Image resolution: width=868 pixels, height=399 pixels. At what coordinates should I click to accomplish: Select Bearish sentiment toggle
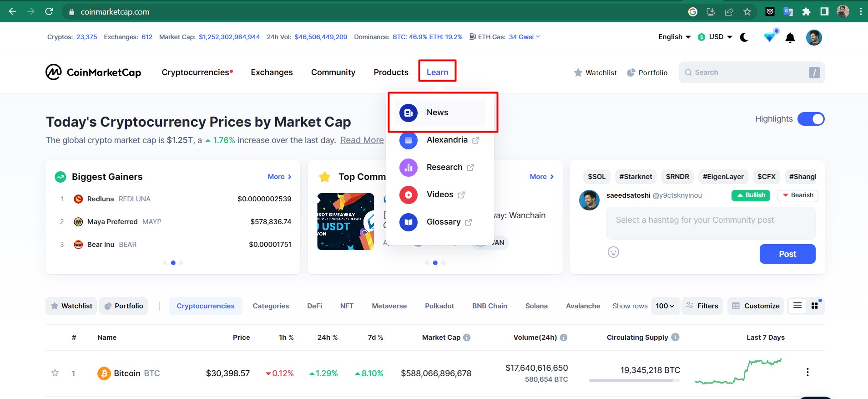coord(798,195)
